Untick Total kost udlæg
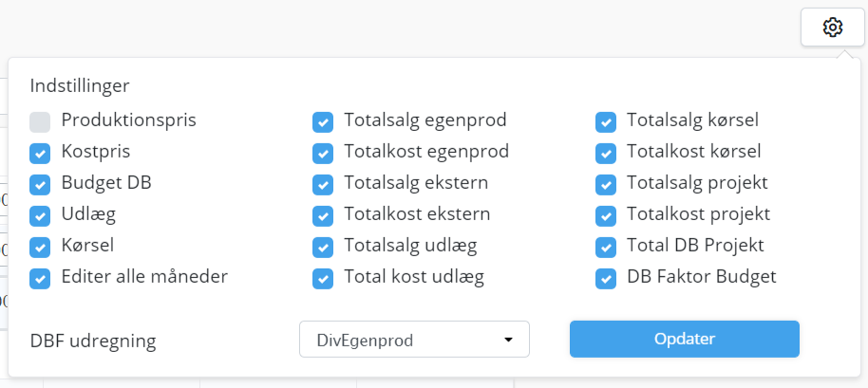The image size is (868, 388). [323, 279]
